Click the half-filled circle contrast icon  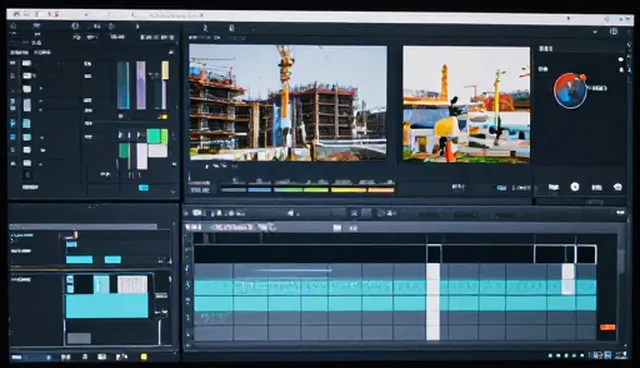(x=75, y=26)
